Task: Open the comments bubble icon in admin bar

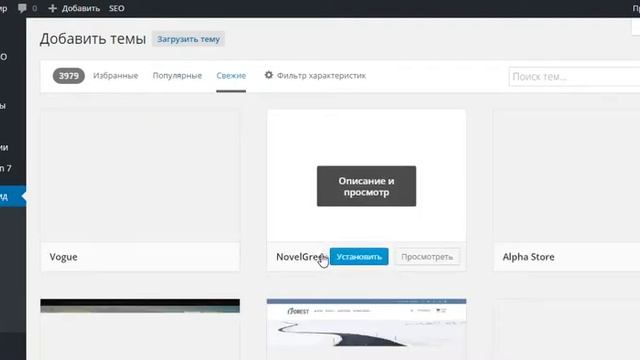Action: tap(22, 8)
